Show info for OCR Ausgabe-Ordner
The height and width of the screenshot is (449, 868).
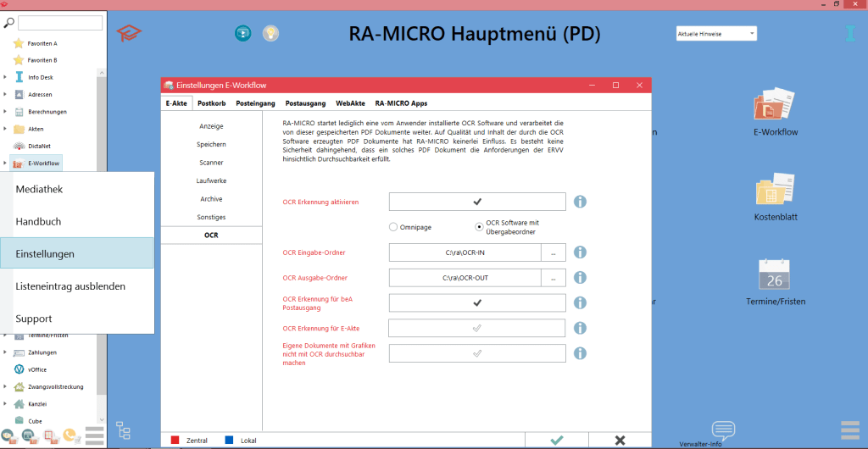(580, 278)
